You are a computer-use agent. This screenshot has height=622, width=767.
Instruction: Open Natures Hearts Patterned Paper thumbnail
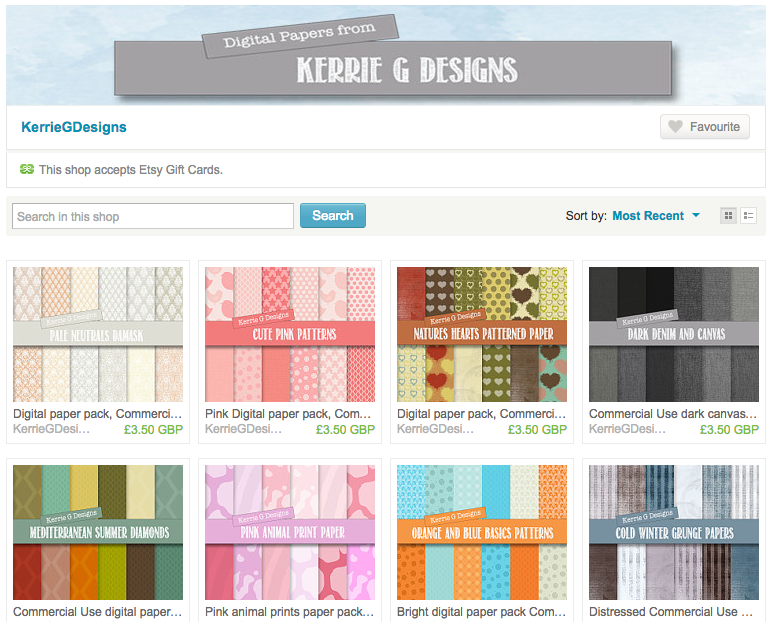click(x=482, y=334)
